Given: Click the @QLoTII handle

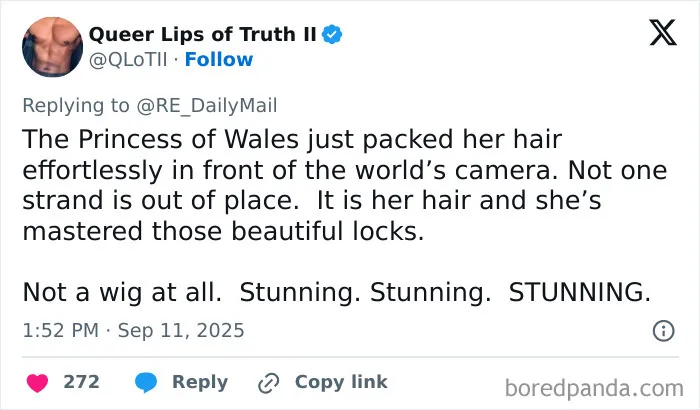Looking at the screenshot, I should [x=128, y=59].
